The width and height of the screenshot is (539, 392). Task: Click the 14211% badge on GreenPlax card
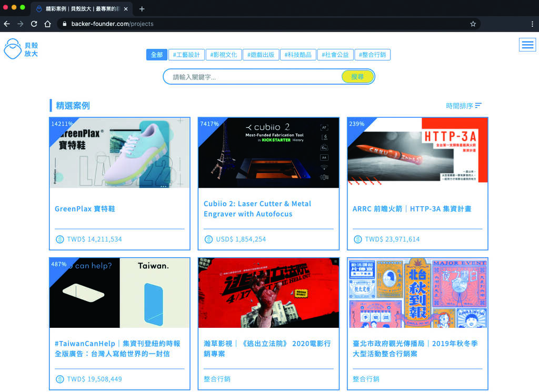coord(62,124)
